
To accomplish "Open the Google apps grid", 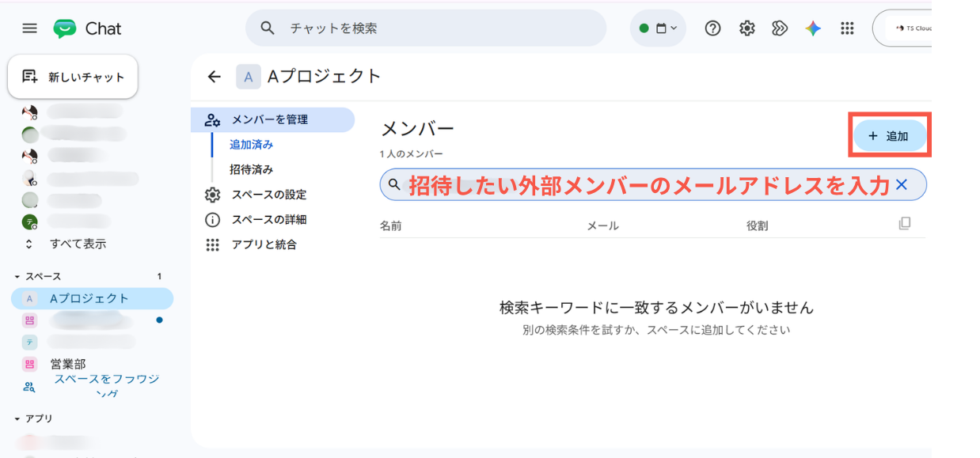I will pos(847,28).
